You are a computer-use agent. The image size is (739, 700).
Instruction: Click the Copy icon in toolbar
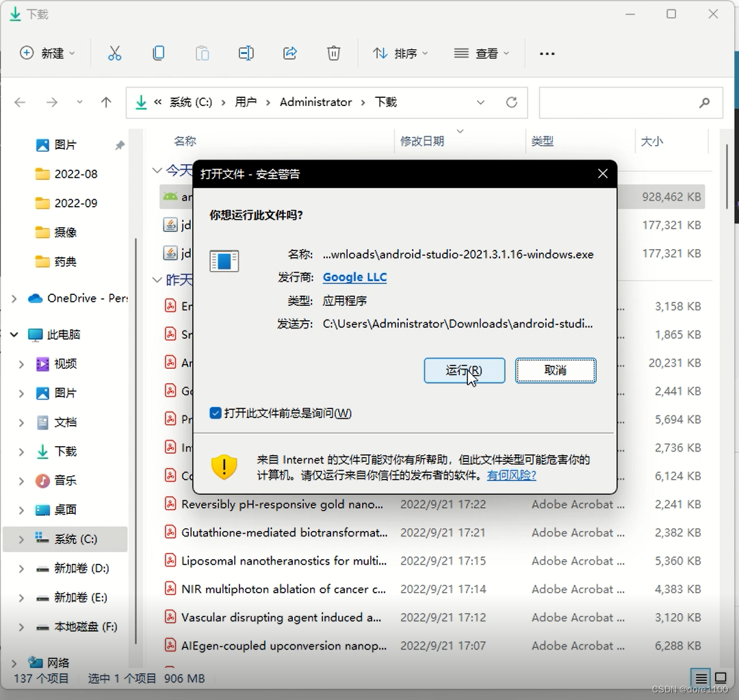pyautogui.click(x=159, y=53)
